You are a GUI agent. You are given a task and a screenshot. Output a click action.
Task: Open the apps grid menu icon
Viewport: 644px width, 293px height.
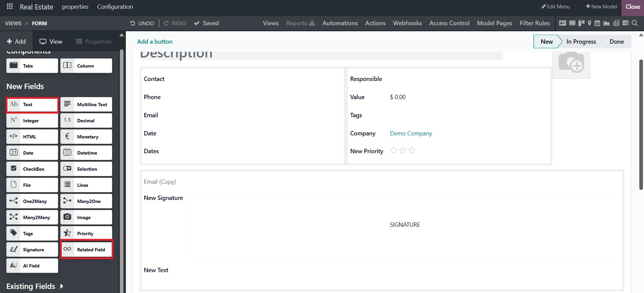pos(10,7)
